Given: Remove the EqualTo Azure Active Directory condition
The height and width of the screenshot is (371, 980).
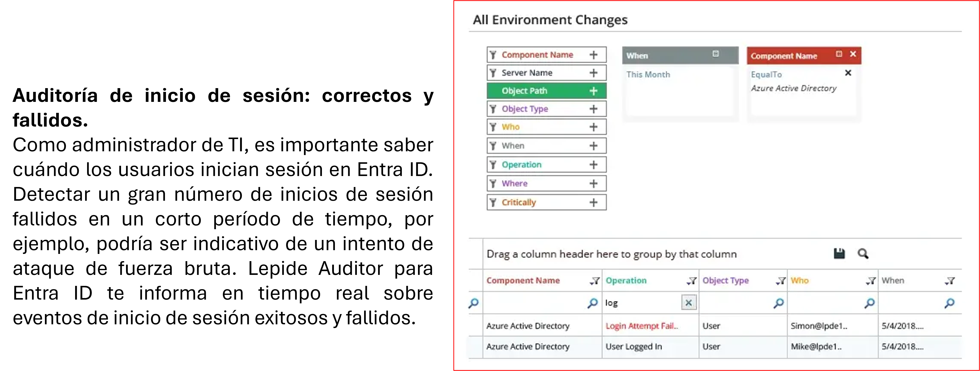Looking at the screenshot, I should pos(848,73).
